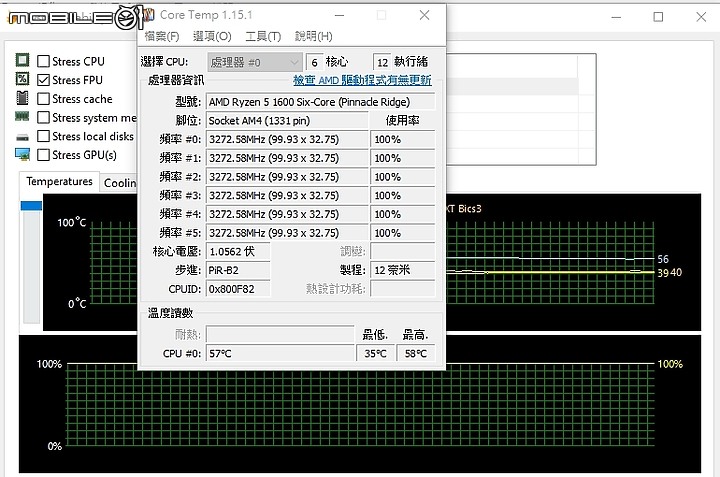720x477 pixels.
Task: Open the 處理器 #0 CPU selection dropdown
Action: tap(254, 62)
